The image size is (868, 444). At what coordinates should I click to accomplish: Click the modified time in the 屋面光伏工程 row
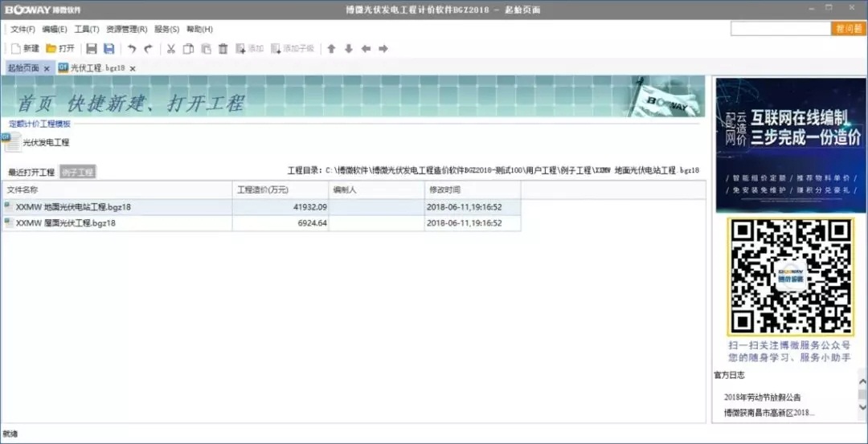pyautogui.click(x=465, y=223)
